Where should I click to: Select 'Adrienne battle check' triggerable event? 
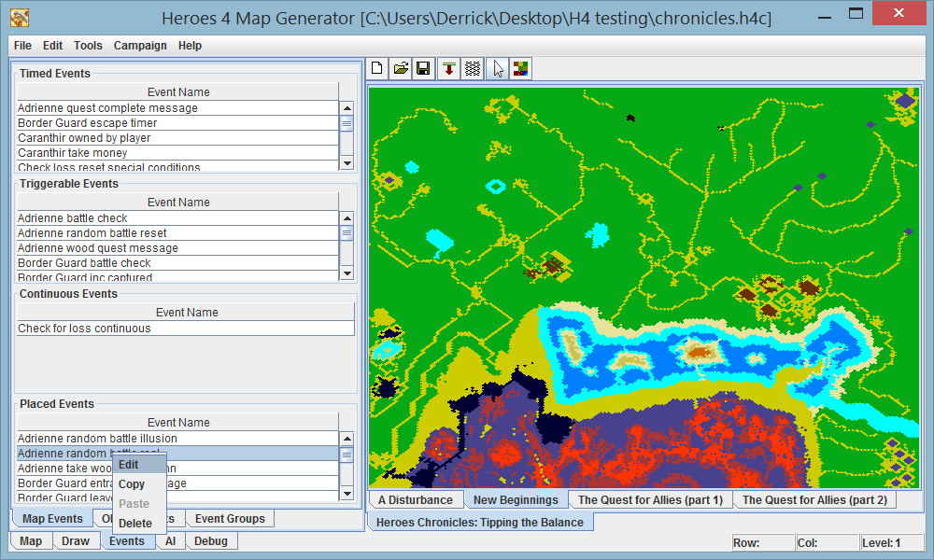[177, 217]
